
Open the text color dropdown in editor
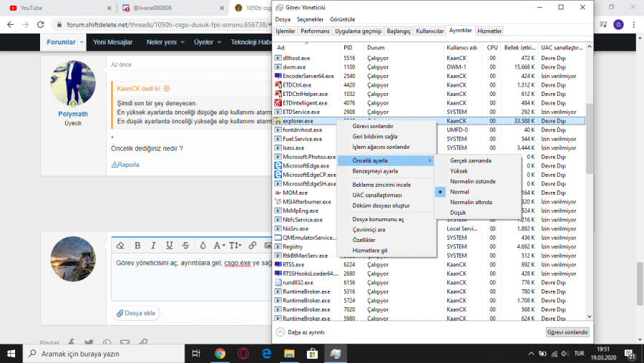(x=203, y=246)
